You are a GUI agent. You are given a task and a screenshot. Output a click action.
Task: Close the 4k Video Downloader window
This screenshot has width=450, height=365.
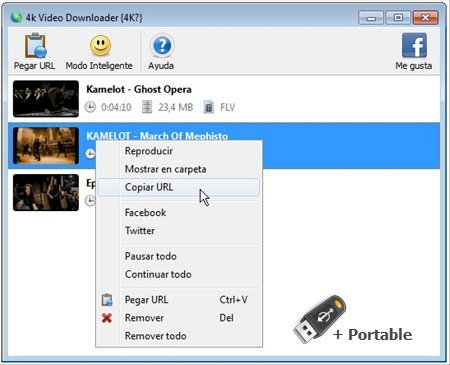click(x=425, y=18)
